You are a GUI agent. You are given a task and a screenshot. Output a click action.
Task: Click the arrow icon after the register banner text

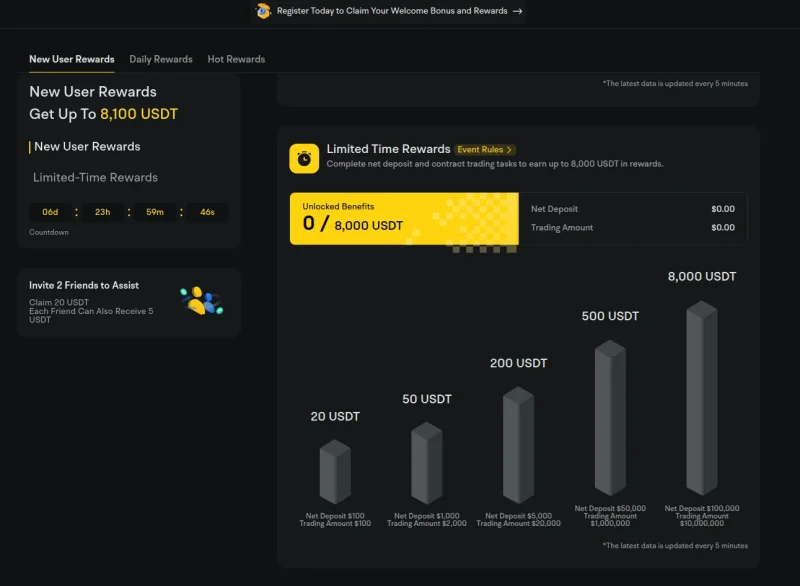[x=517, y=11]
